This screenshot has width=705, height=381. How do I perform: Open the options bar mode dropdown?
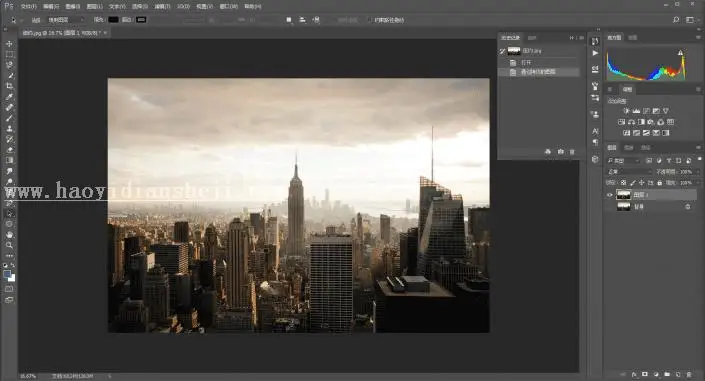[x=66, y=20]
